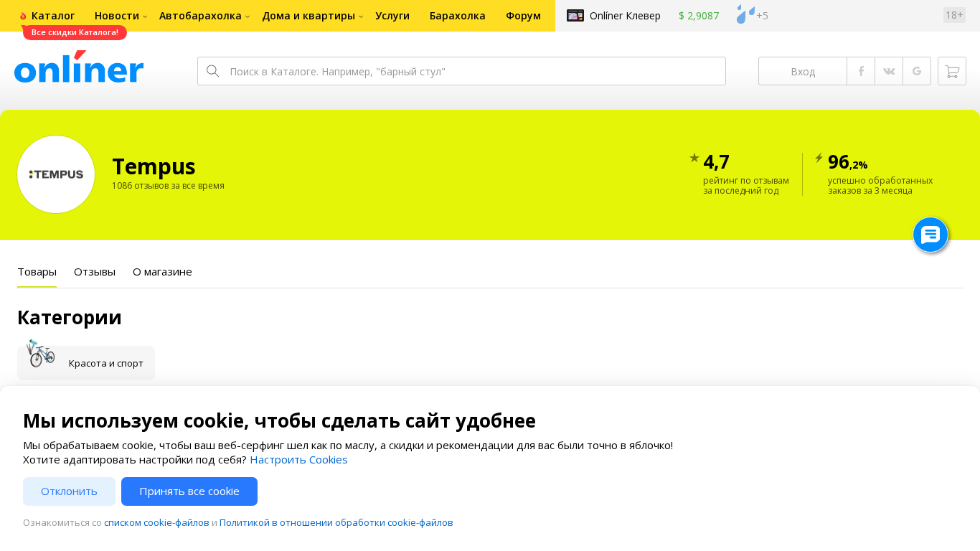Open the blue chat bubble button
Viewport: 980px width, 551px height.
coord(930,235)
